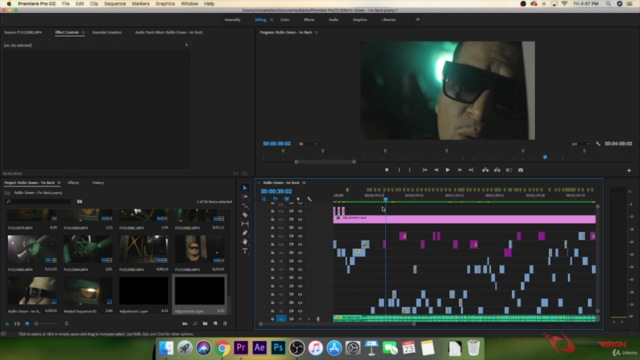Screen dimensions: 640x360
Task: Open the Program monitor button editor plus
Action: (x=629, y=170)
